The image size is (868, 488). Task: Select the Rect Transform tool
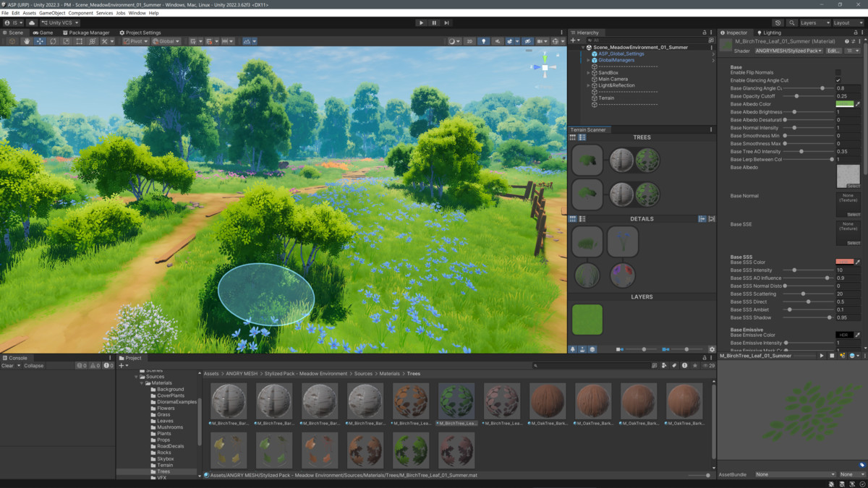pyautogui.click(x=78, y=40)
